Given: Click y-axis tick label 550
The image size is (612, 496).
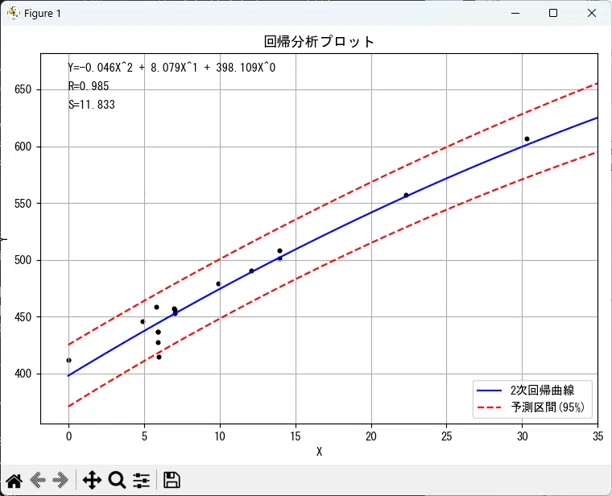Looking at the screenshot, I should [x=23, y=203].
